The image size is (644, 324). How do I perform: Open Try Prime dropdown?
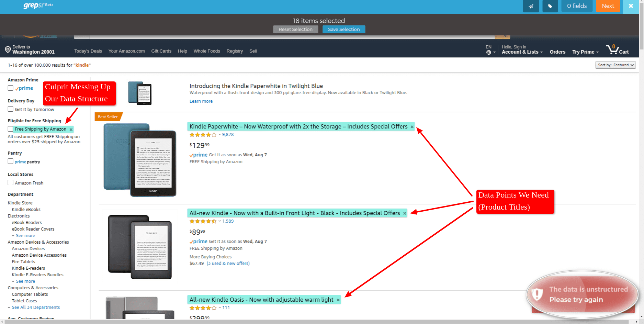point(585,52)
